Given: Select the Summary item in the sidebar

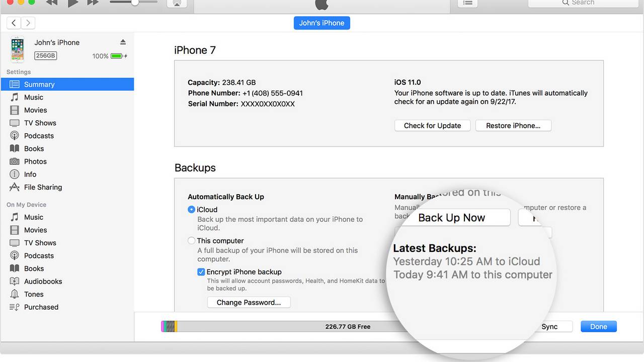Looking at the screenshot, I should pyautogui.click(x=39, y=84).
